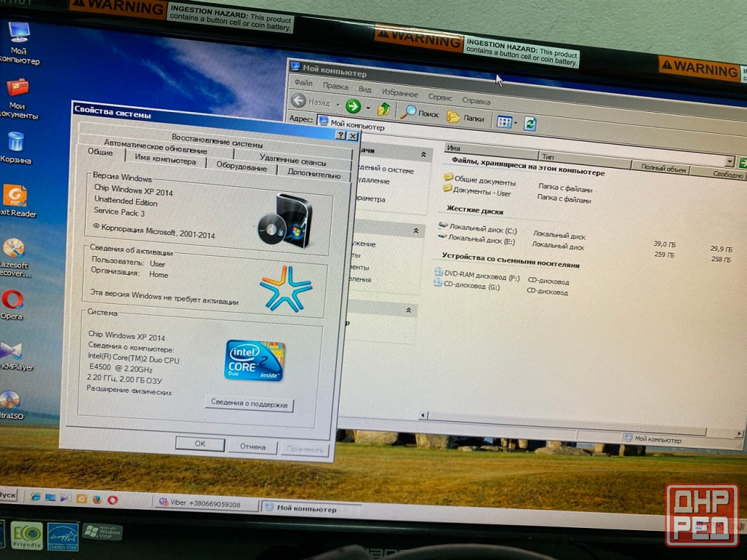This screenshot has height=560, width=747.
Task: Select DVD-RAM дисковод (F:) drive
Action: click(477, 275)
